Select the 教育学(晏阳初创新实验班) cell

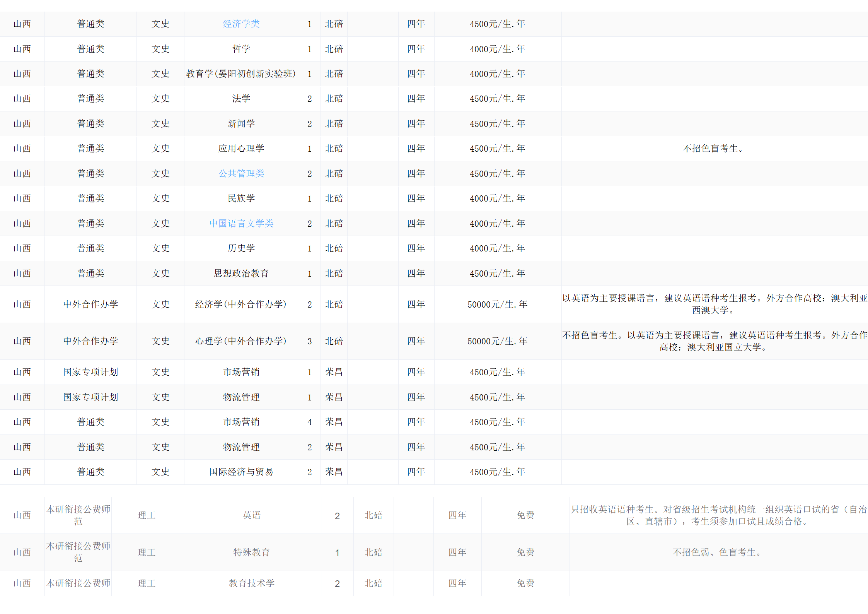point(241,74)
